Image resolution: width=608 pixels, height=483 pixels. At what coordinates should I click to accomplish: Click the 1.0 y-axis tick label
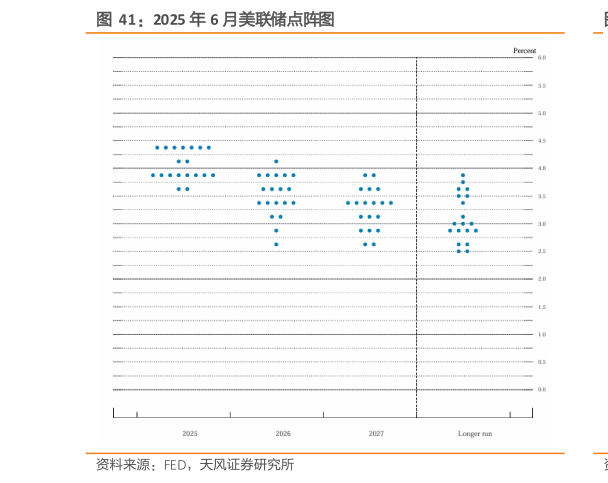click(x=541, y=334)
